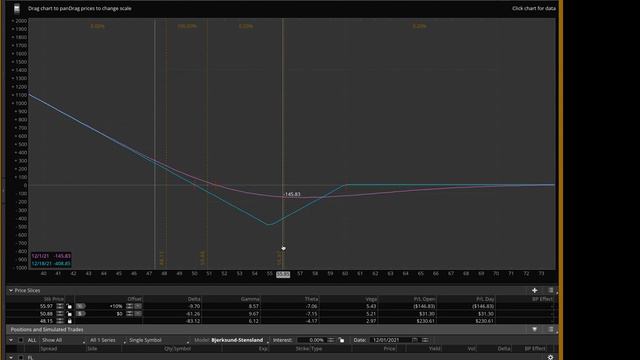Toggle lock icon for 55.97 price slice
The image size is (640, 360).
(69, 306)
